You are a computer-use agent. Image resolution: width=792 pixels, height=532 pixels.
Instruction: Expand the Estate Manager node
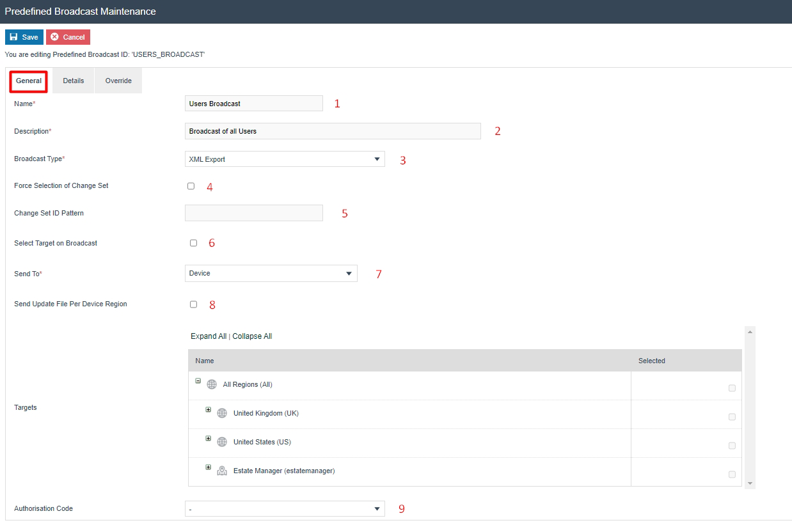(x=208, y=467)
